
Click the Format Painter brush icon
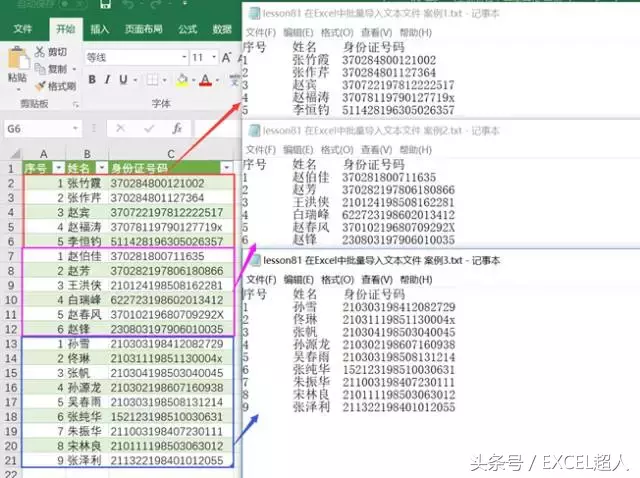pos(40,86)
